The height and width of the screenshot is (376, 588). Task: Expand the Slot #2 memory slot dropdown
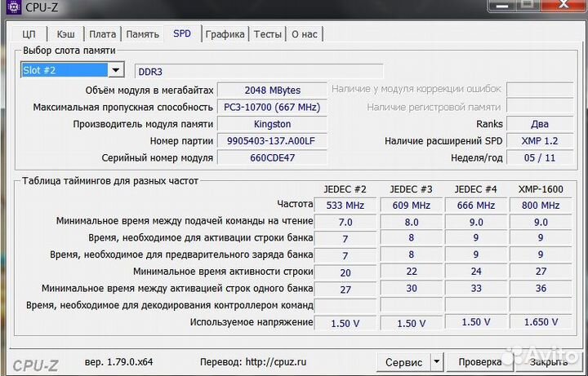116,70
